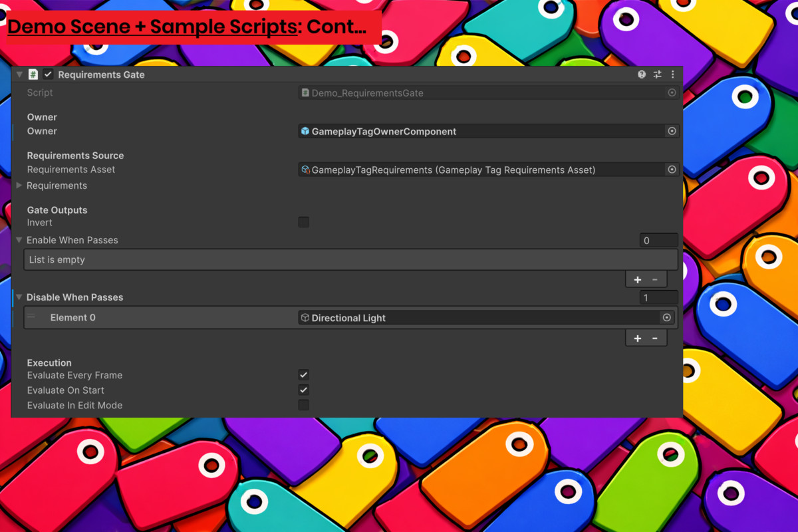The width and height of the screenshot is (798, 532).
Task: Open the component help reference icon
Action: [642, 74]
